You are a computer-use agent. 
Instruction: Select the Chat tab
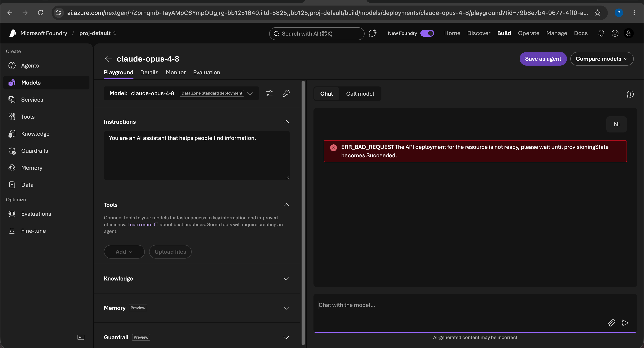coord(326,94)
